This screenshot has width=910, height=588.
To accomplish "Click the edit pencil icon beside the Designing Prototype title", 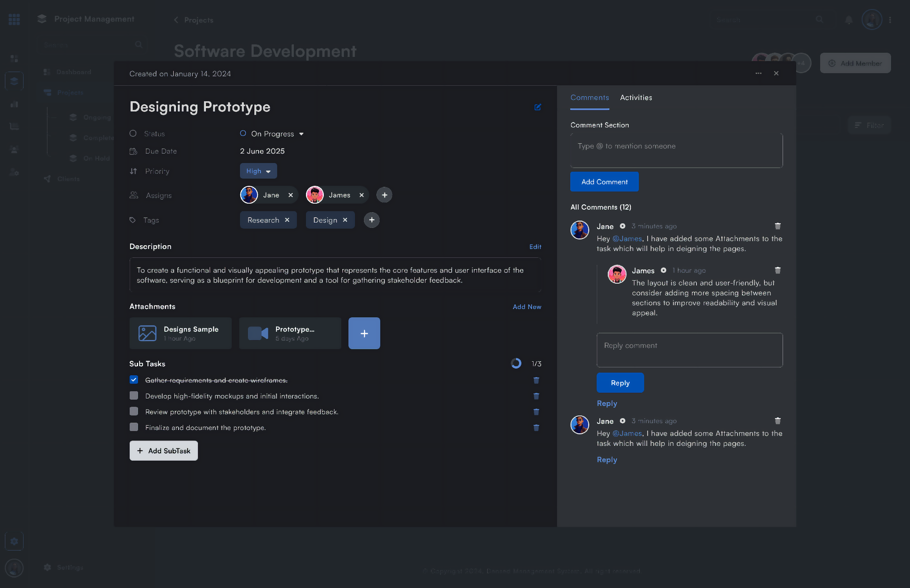I will [537, 107].
